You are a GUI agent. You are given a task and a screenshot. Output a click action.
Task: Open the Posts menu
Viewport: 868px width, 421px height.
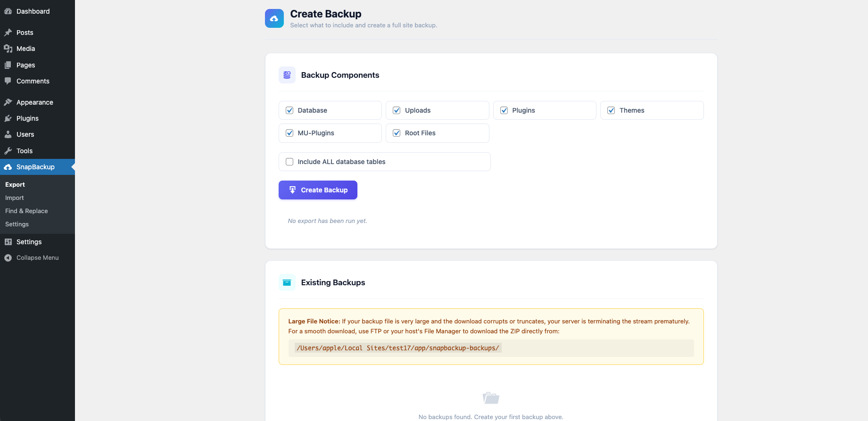click(x=37, y=33)
